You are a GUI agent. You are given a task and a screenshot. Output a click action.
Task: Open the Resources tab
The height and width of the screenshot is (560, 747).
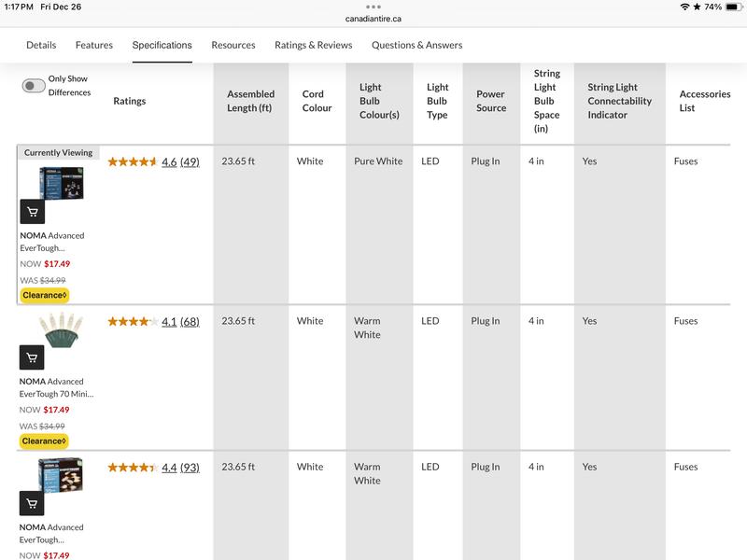tap(233, 45)
